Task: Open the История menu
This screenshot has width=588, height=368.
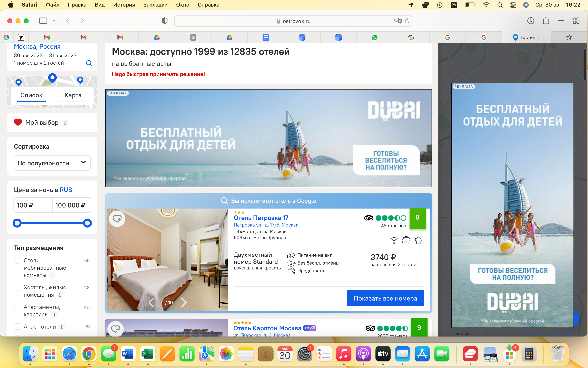Action: 124,5
